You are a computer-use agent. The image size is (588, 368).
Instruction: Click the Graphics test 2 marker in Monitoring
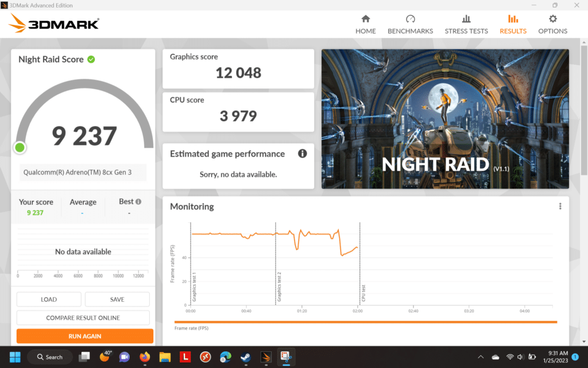(279, 287)
